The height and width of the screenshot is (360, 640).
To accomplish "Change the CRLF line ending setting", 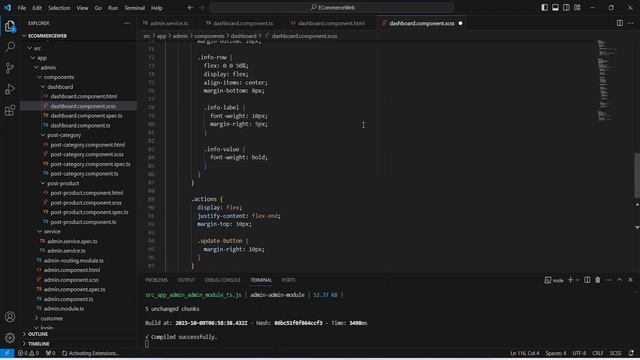I will pos(598,353).
